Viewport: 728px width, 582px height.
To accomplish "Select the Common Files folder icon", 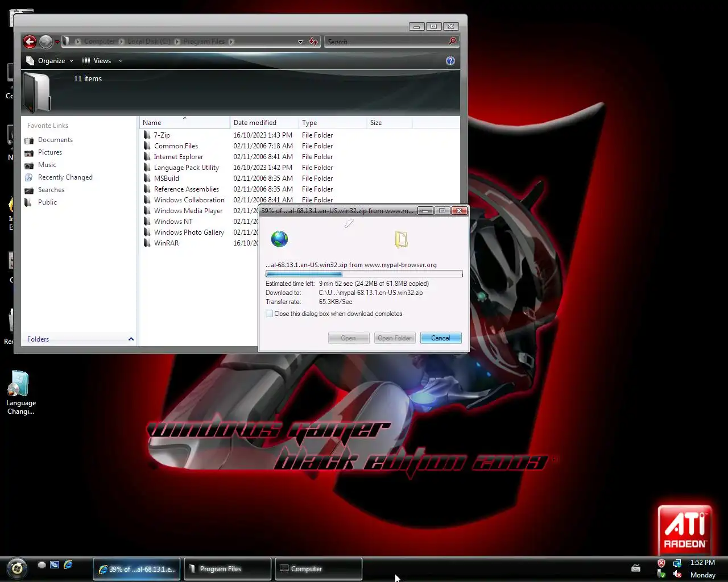I will [147, 146].
